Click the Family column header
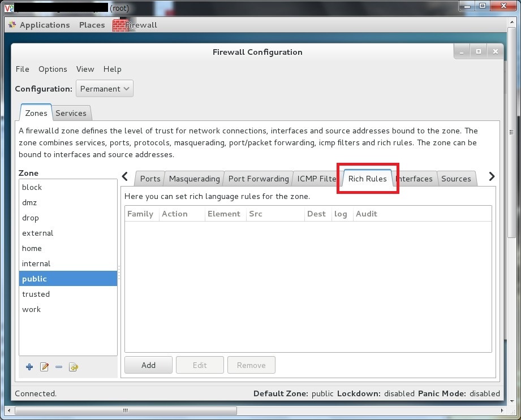Viewport: 521px width, 420px height. 142,214
